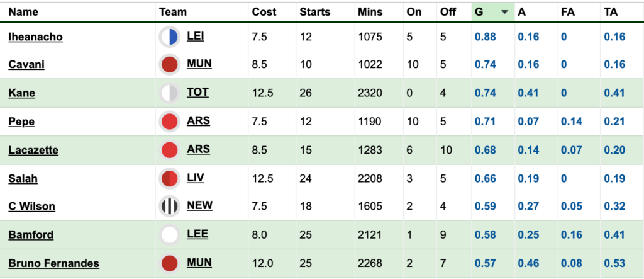Open the Iheanacho player link
This screenshot has width=644, height=279.
[36, 37]
